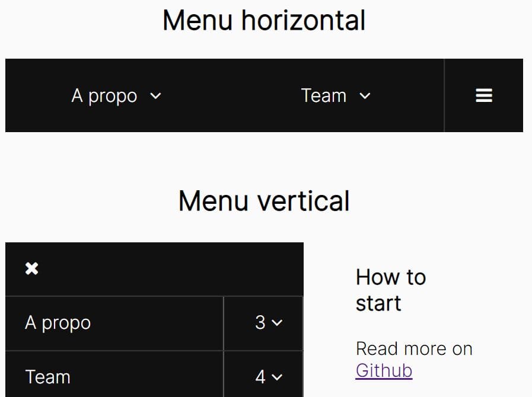Viewport: 532px width, 397px height.
Task: Close the vertical menu with X icon
Action: (x=31, y=268)
